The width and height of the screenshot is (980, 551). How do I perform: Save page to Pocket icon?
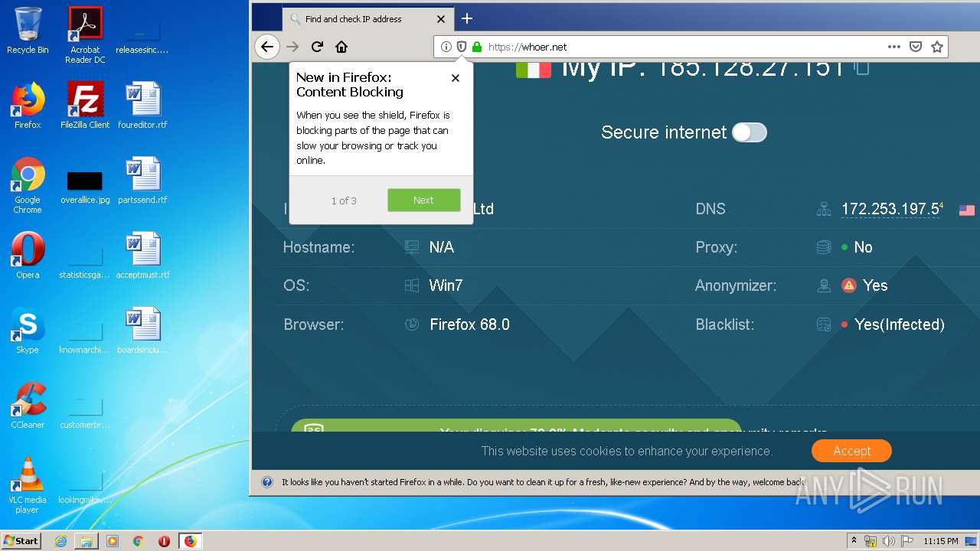[x=915, y=47]
